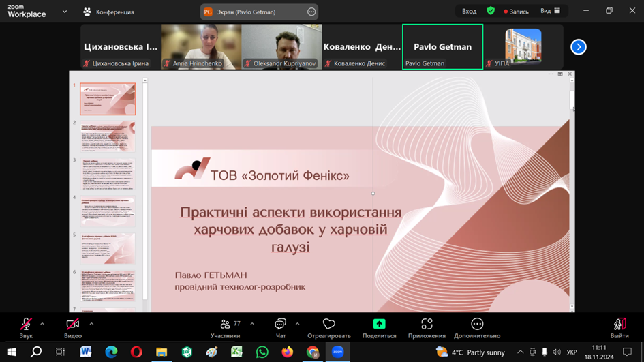
Task: Open the green security shield icon
Action: (491, 11)
